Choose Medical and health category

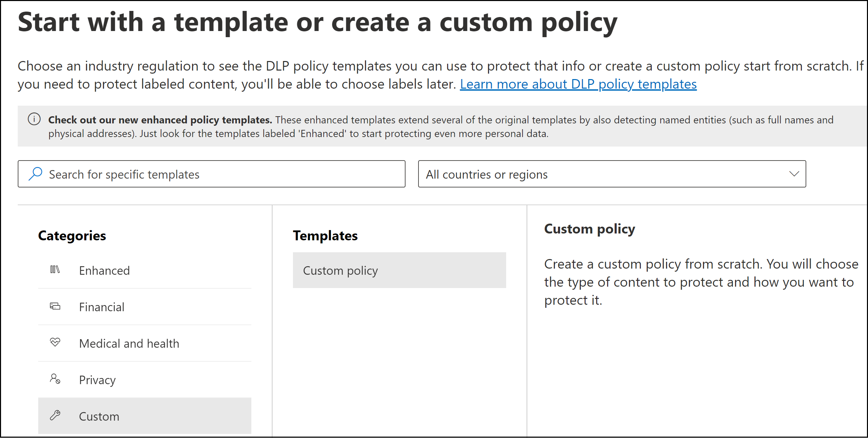129,344
